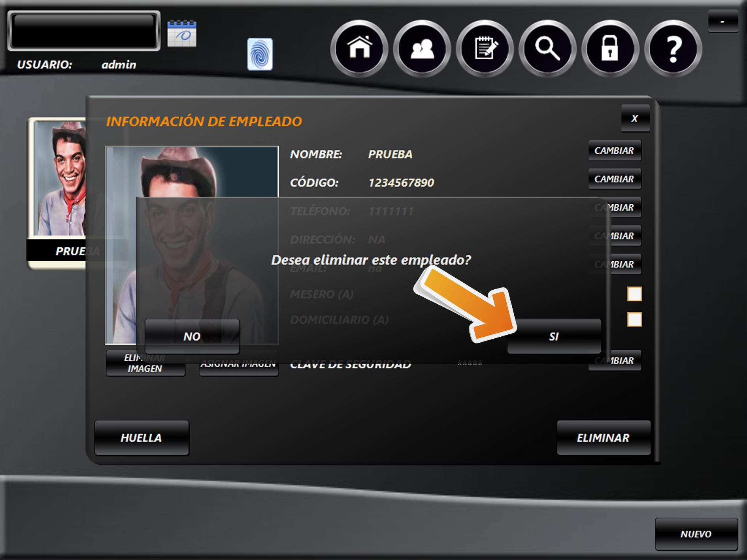
Task: Open help with question mark icon
Action: 673,48
